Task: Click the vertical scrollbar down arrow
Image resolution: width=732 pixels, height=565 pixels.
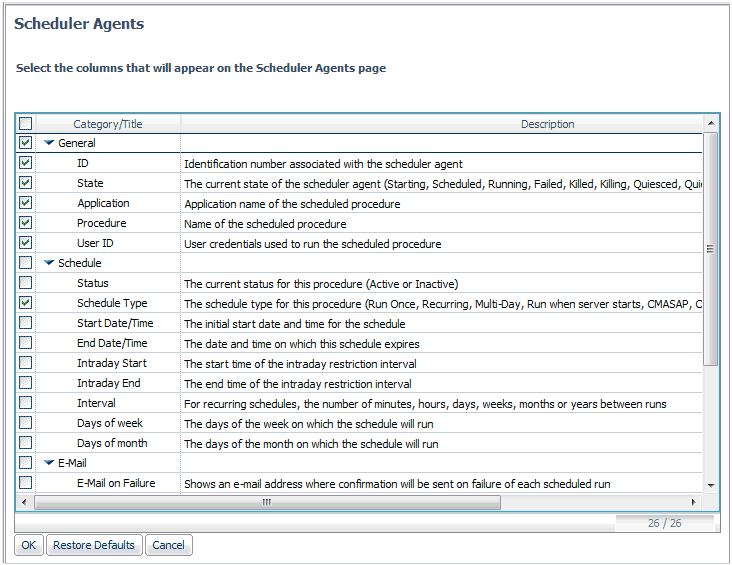Action: pos(711,486)
